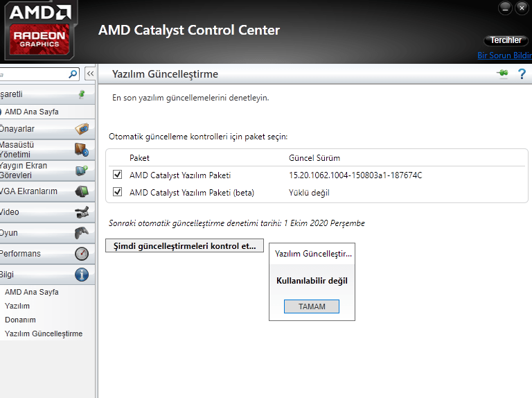Uncheck AMD Catalyst Yazılım Paketi (beta) checkbox

click(x=117, y=192)
